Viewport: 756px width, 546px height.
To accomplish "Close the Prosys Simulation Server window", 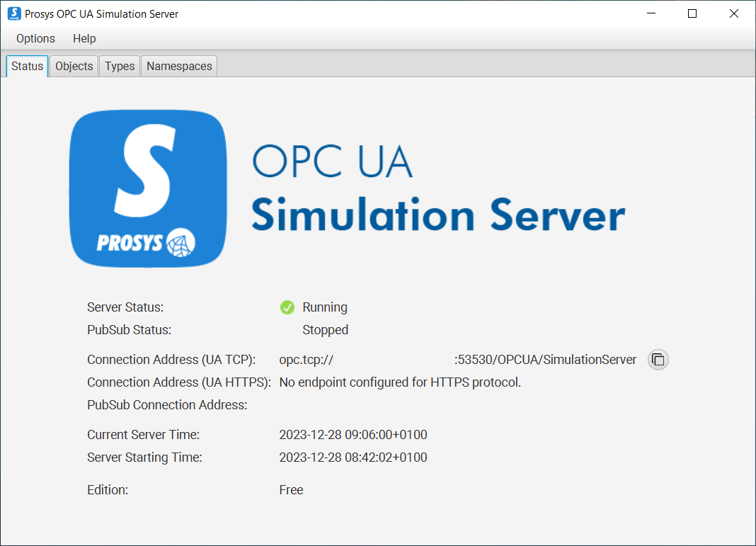I will click(734, 13).
